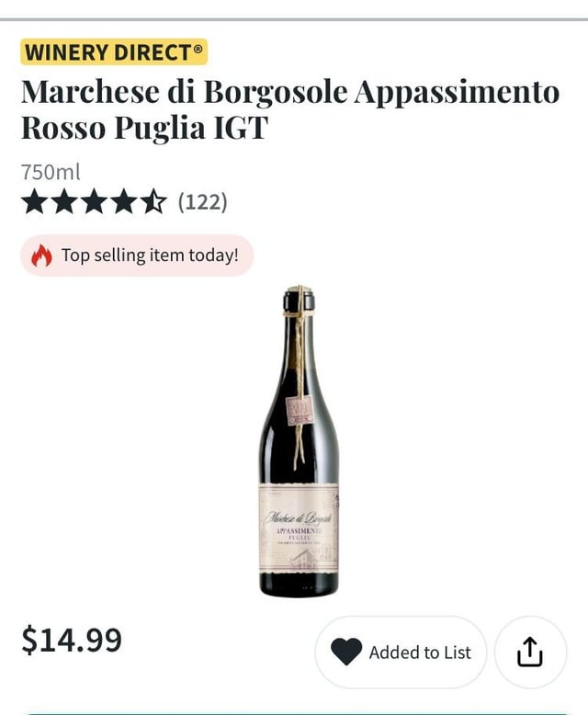Toggle the heart icon to remove from list
Image resolution: width=588 pixels, height=715 pixels.
(346, 652)
